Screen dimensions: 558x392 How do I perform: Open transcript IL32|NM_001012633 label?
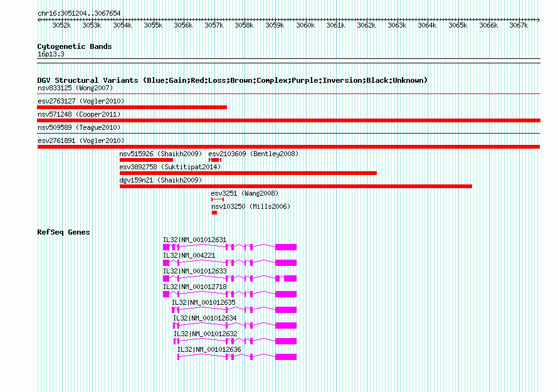coord(194,272)
